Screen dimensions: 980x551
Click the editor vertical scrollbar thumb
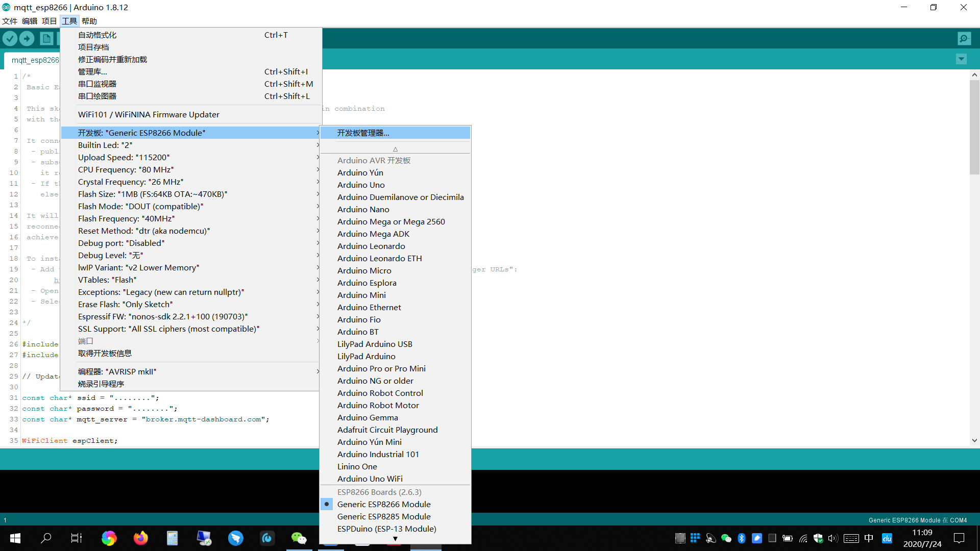click(974, 128)
